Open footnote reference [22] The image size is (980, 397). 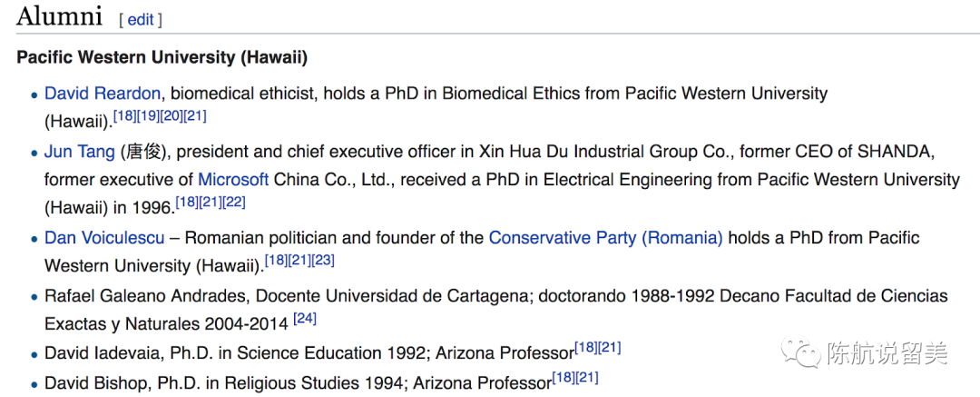click(234, 202)
